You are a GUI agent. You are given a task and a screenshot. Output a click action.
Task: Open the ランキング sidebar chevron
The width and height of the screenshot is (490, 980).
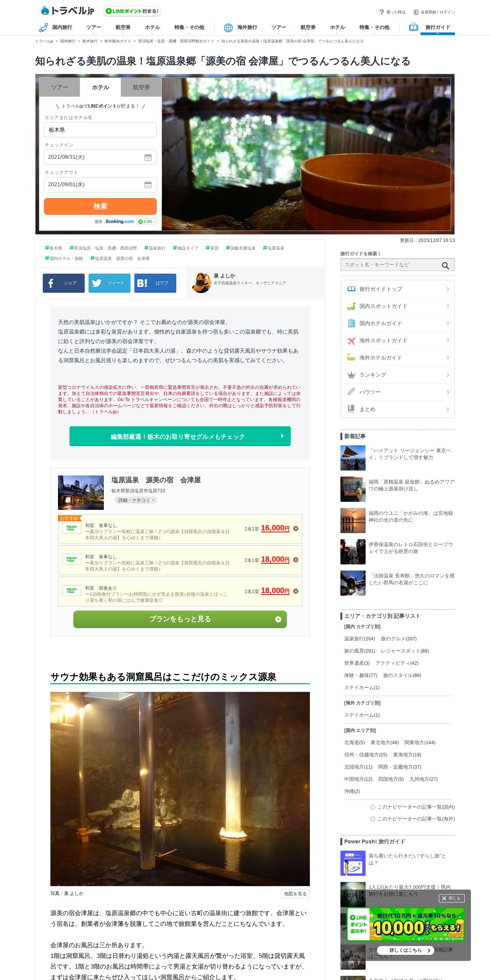click(x=448, y=375)
